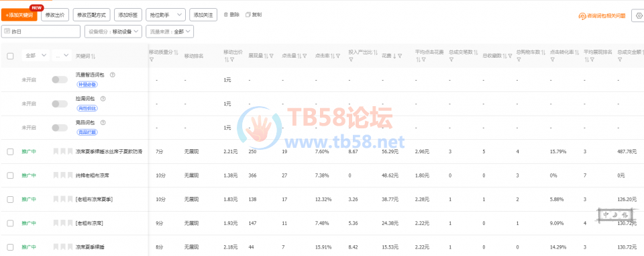
Task: Expand the 抢位助手 dropdown
Action: pyautogui.click(x=165, y=15)
